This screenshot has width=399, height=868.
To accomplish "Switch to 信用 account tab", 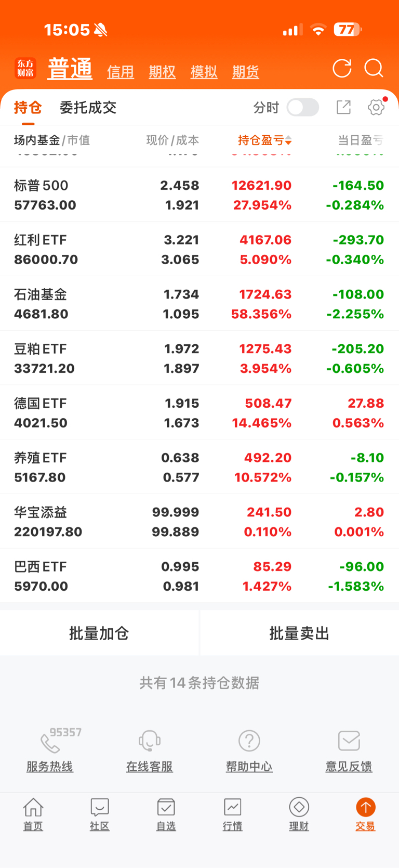I will pos(121,72).
